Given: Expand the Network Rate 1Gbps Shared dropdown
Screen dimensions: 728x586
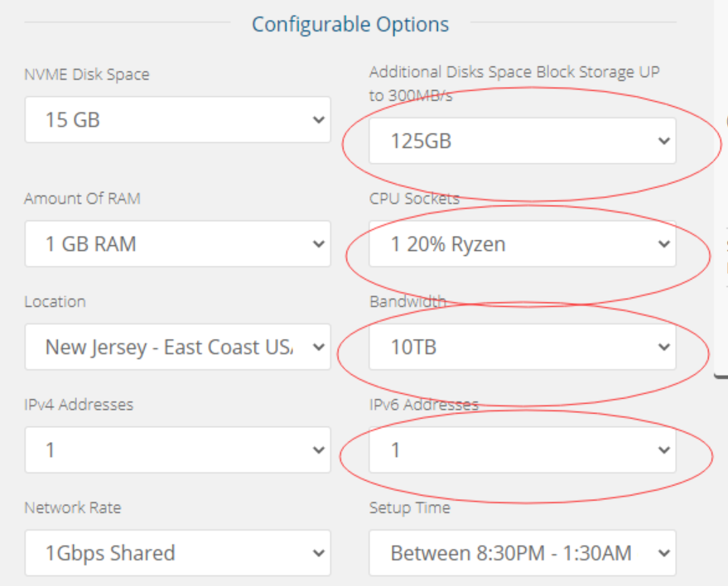Looking at the screenshot, I should (176, 553).
